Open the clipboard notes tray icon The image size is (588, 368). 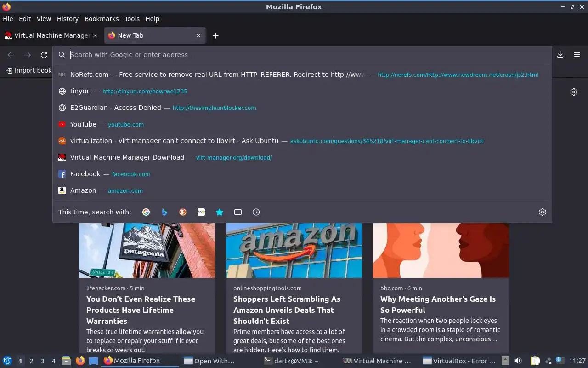click(535, 361)
